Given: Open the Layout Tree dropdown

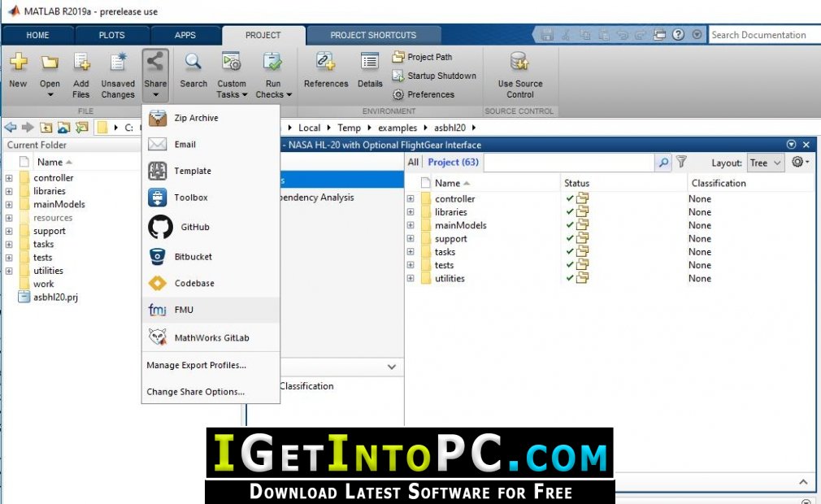Looking at the screenshot, I should [766, 163].
